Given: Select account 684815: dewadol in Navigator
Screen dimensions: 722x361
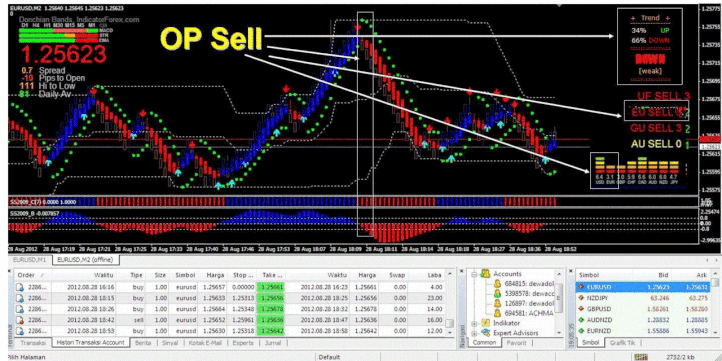Looking at the screenshot, I should (x=528, y=284).
